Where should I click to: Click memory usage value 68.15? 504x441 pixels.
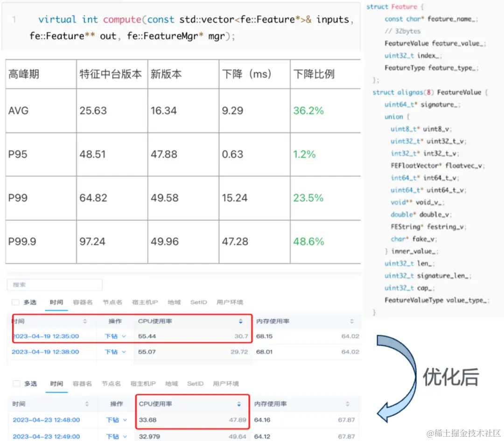[264, 336]
